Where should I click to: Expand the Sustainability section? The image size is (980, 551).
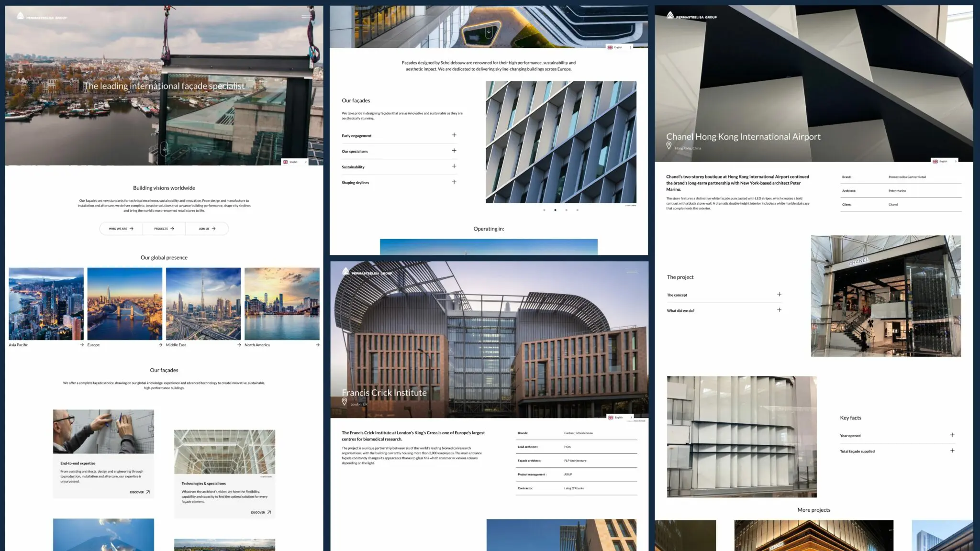click(x=454, y=166)
